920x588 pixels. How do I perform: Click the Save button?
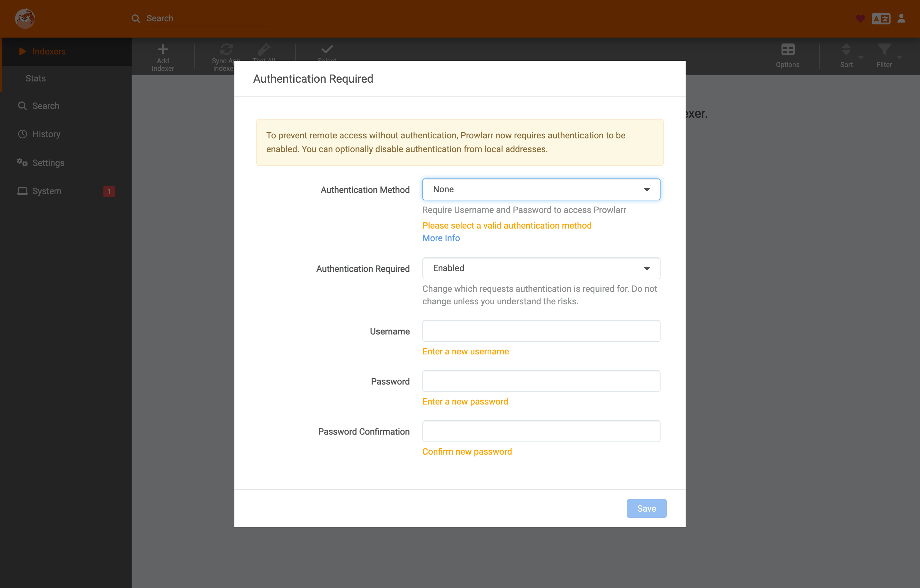coord(646,508)
